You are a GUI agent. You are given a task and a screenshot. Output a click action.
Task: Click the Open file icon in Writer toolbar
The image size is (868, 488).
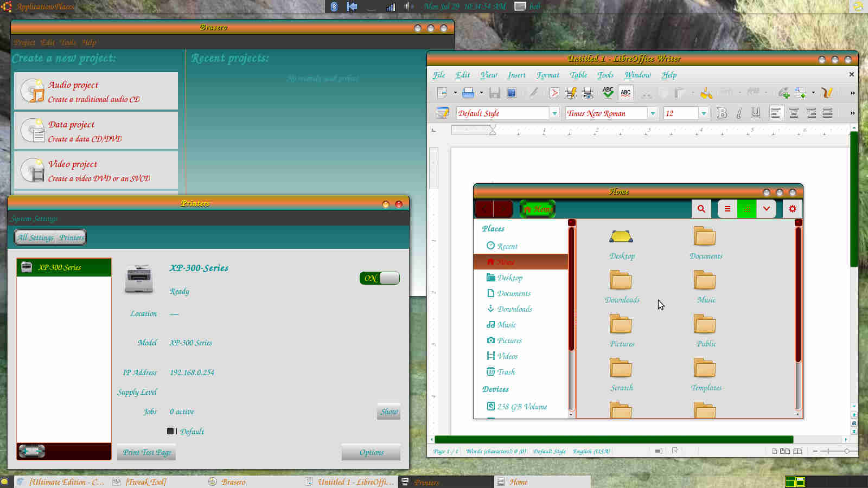(468, 93)
